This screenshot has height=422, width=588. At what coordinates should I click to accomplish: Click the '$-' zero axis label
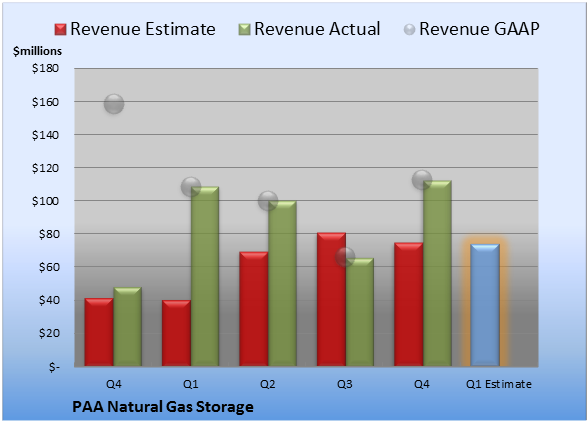(54, 366)
